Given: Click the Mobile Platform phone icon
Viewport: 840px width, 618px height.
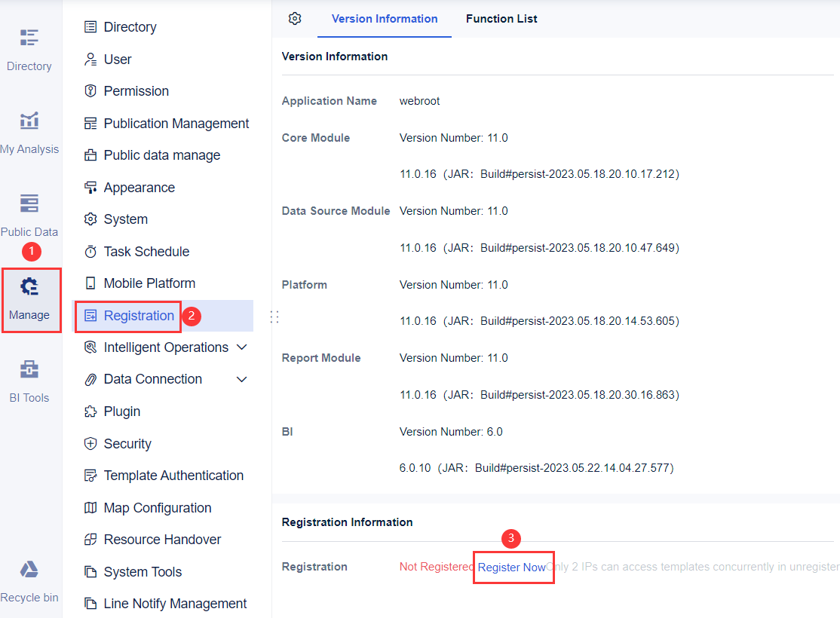Looking at the screenshot, I should point(90,283).
